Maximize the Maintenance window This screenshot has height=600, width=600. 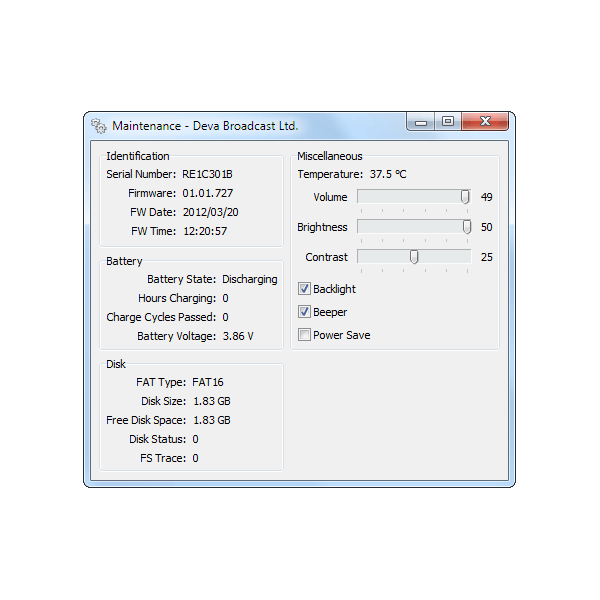coord(448,122)
